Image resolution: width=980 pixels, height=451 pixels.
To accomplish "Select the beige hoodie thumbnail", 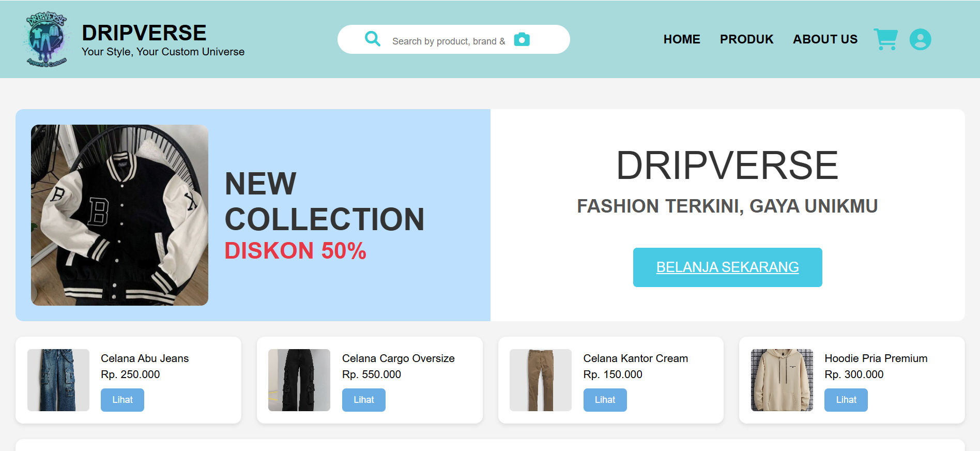I will (x=782, y=380).
